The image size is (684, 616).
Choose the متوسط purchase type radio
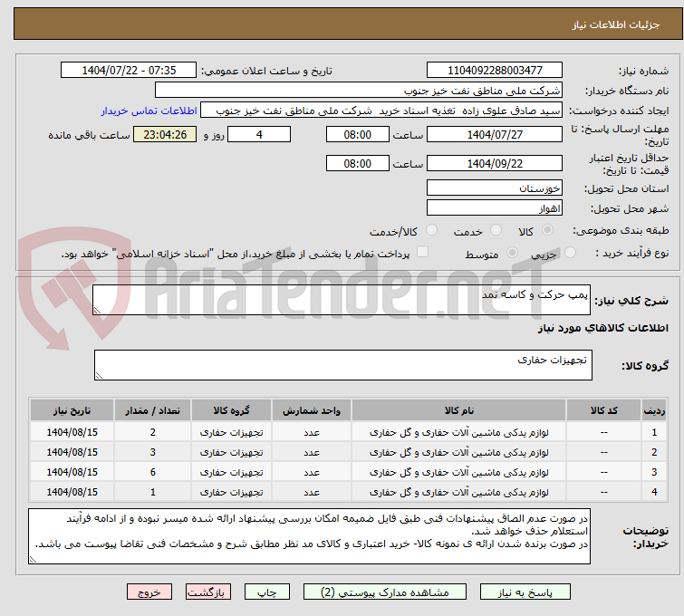click(x=513, y=254)
